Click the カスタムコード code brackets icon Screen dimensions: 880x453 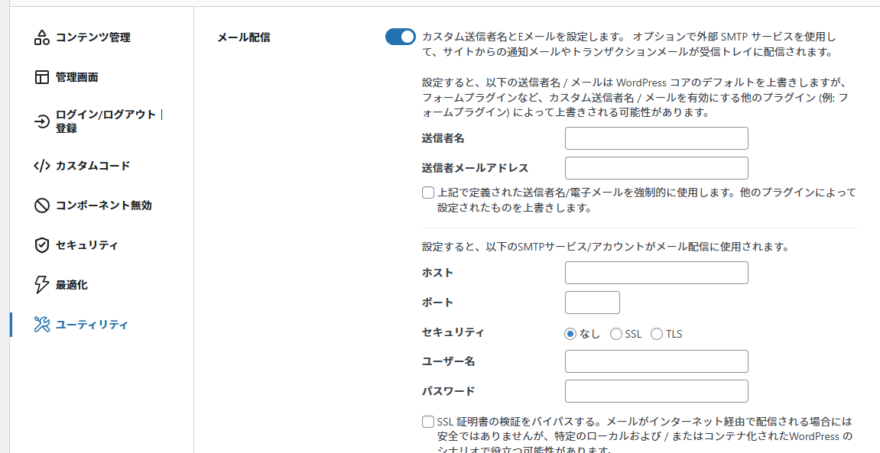click(41, 166)
